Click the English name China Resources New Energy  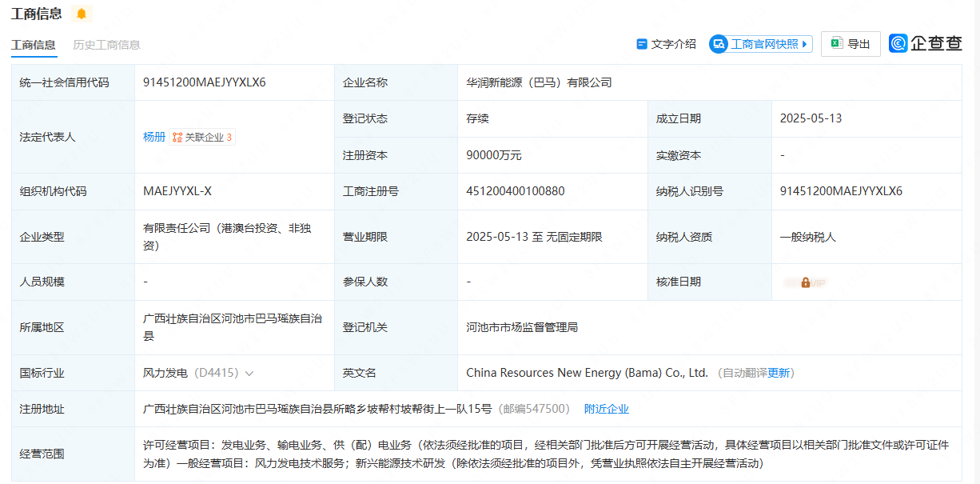pyautogui.click(x=587, y=373)
